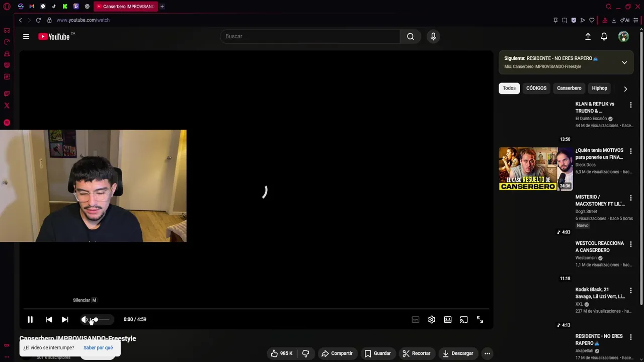This screenshot has height=362, width=644.
Task: Open 'WESTCOL REACCIONA A CANSERBERO' video title
Action: [x=600, y=247]
